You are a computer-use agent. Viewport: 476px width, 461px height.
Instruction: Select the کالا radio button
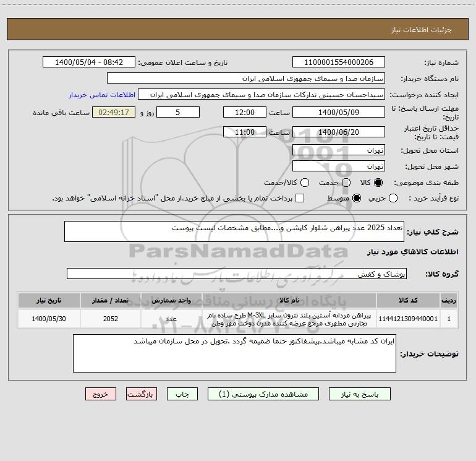coord(378,183)
